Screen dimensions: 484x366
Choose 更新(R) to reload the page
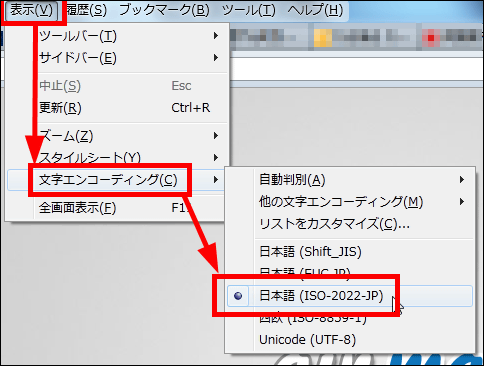click(117, 108)
